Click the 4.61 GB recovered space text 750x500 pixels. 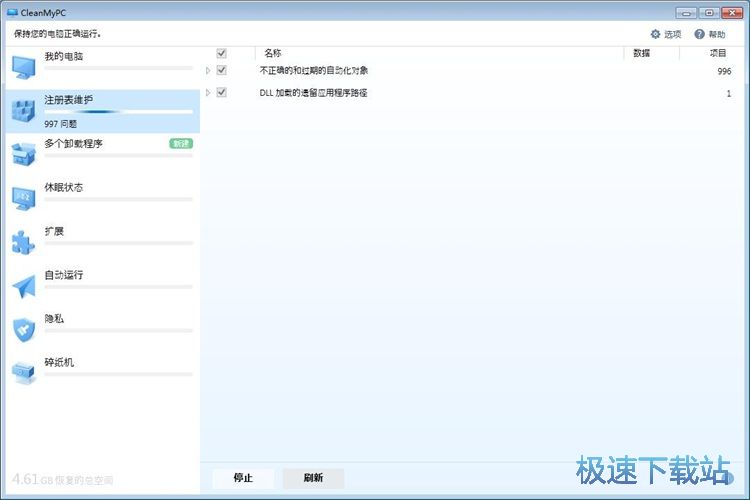(x=63, y=479)
